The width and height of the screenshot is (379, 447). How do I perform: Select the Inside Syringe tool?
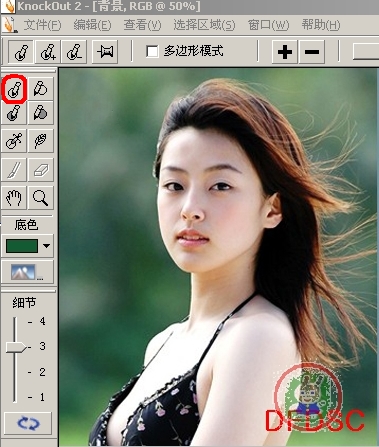click(14, 141)
